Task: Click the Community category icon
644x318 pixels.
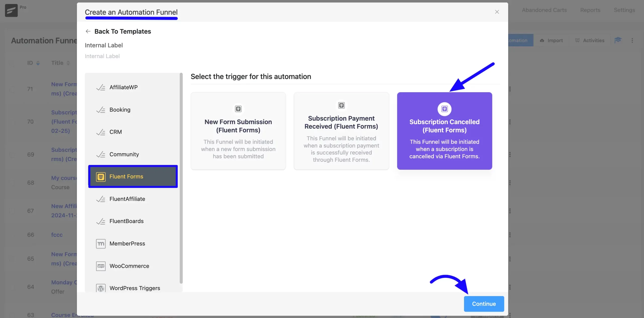Action: coord(101,154)
